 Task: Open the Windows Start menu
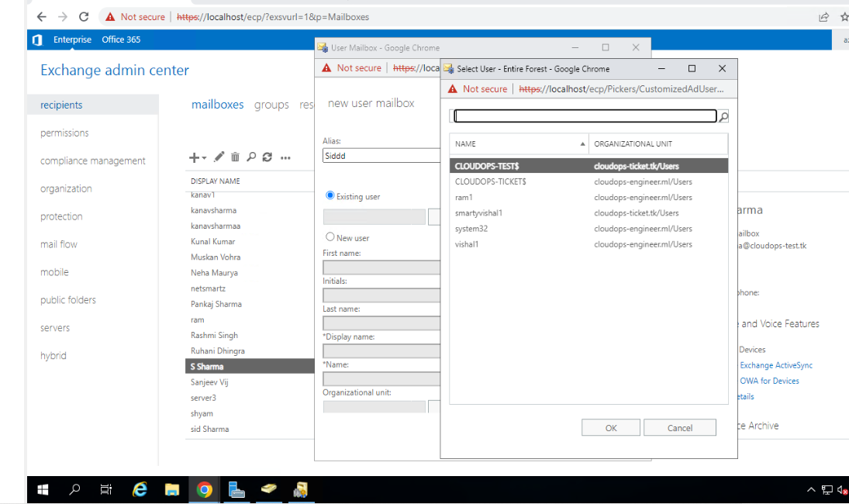point(43,490)
